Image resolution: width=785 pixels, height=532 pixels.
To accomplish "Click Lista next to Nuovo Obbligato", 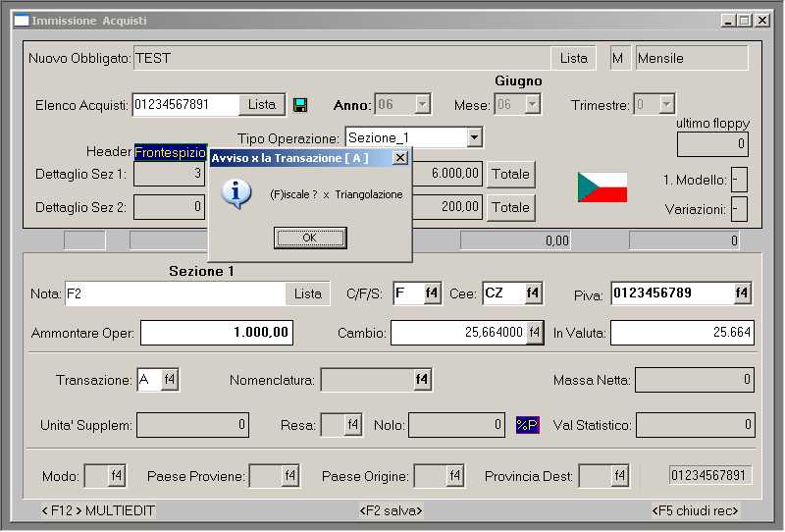I will (x=573, y=58).
